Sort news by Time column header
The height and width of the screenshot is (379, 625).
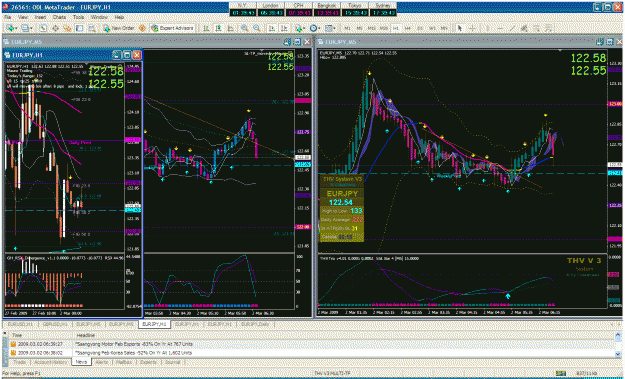(17, 335)
